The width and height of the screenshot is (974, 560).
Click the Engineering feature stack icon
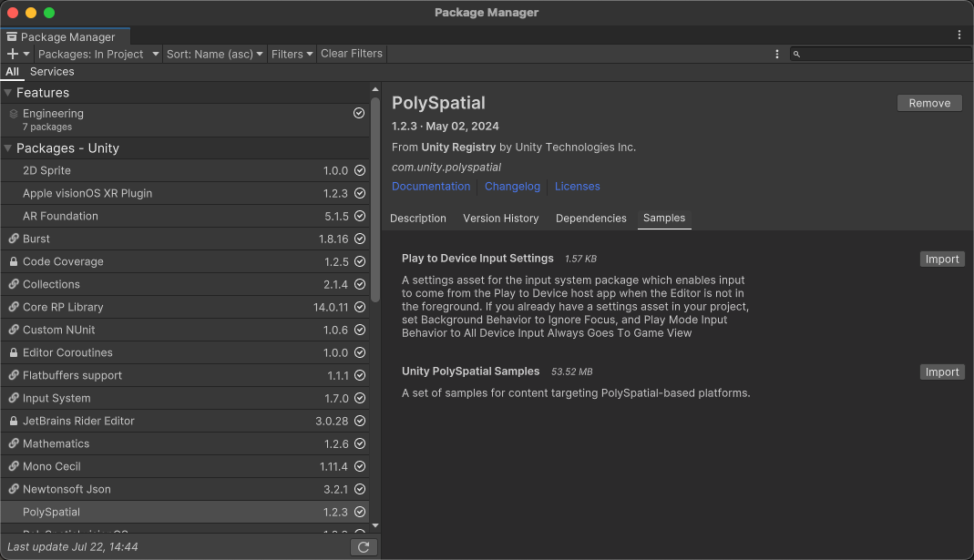14,114
